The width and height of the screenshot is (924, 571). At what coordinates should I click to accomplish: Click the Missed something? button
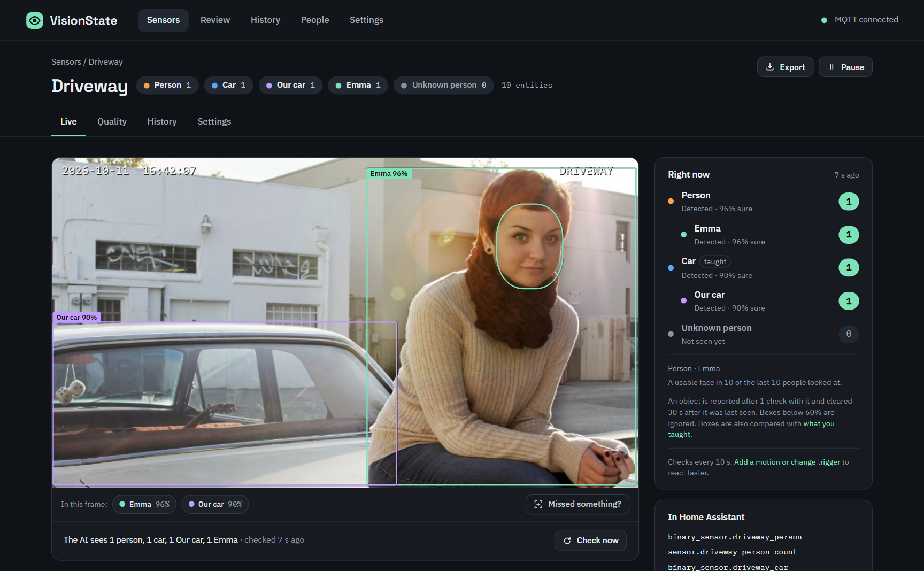(577, 504)
